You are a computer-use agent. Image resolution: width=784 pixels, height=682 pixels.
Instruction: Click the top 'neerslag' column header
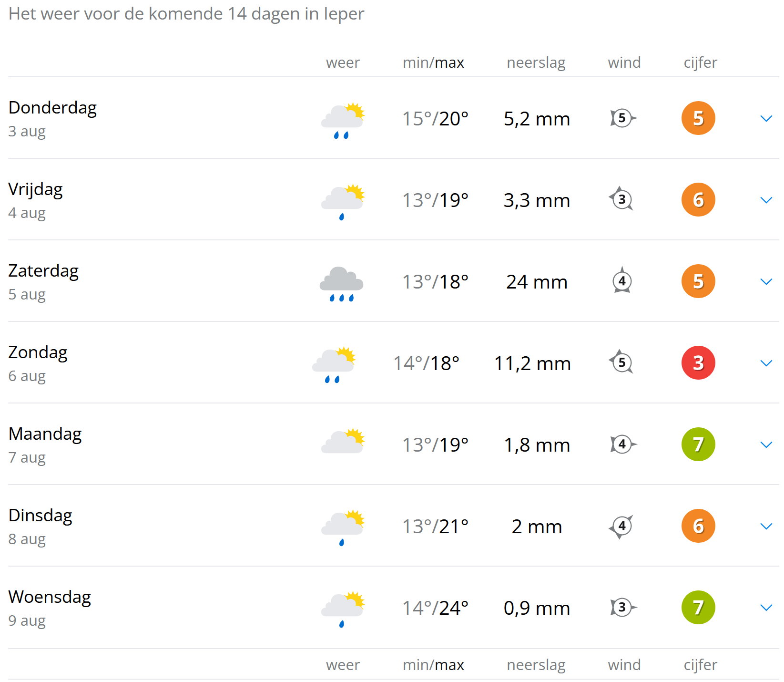pyautogui.click(x=536, y=62)
